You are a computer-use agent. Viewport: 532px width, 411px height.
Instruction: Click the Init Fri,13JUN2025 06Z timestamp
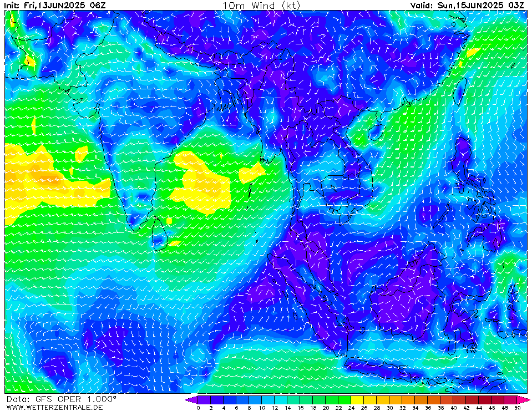(55, 5)
